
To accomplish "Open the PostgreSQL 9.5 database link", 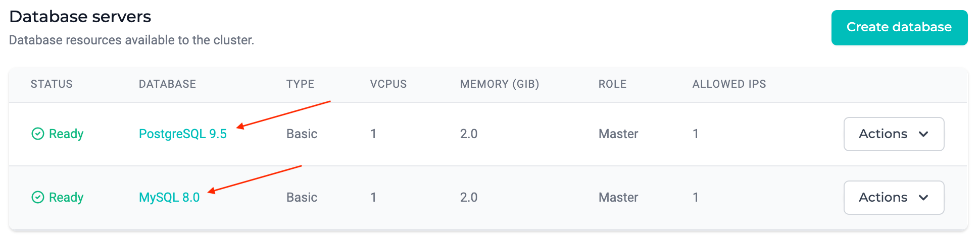I will [183, 134].
